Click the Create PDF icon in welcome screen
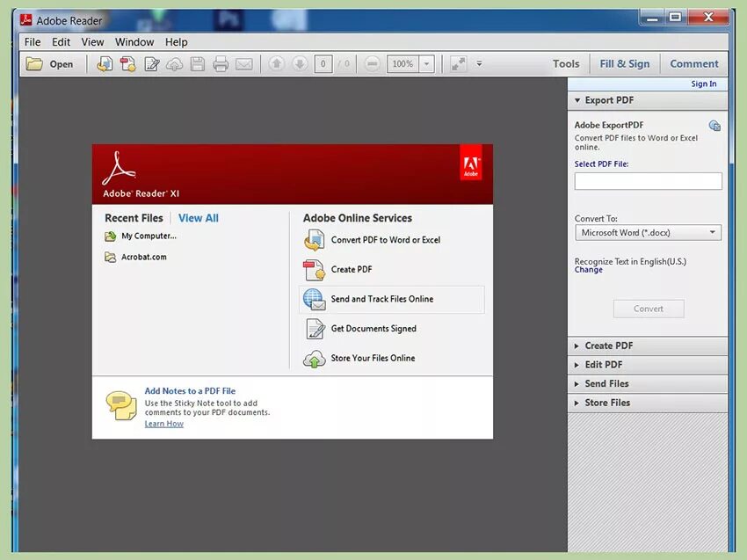 [x=314, y=270]
